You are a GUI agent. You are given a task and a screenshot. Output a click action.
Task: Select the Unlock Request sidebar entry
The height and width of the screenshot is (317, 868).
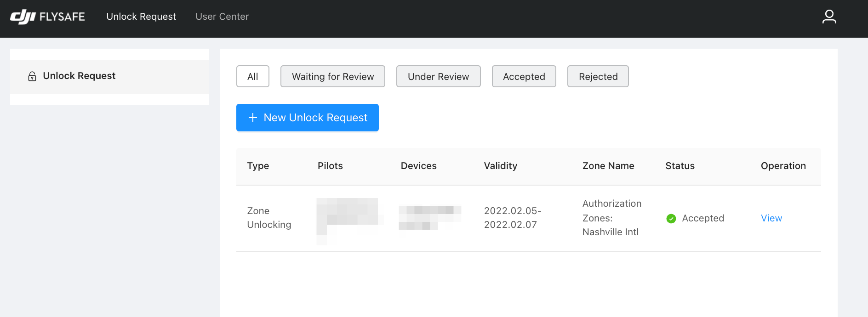click(x=109, y=76)
